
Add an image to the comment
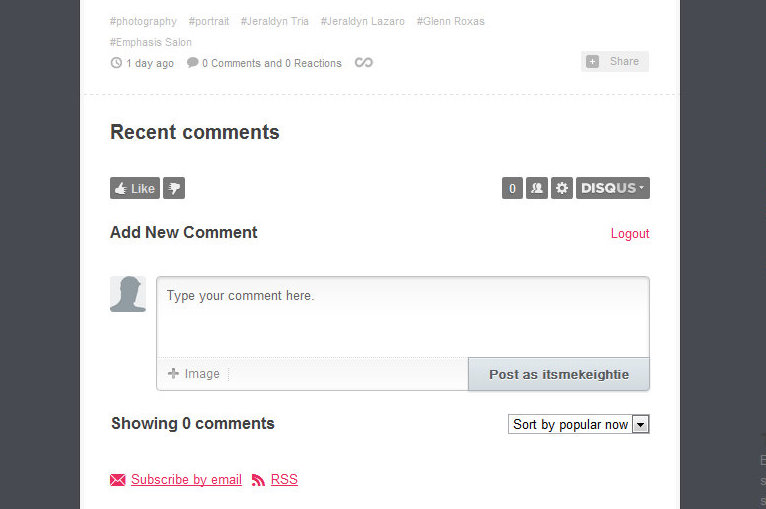click(x=193, y=374)
